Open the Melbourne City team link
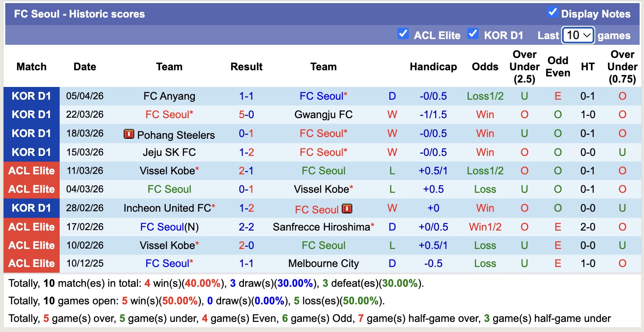This screenshot has height=332, width=644. (323, 263)
